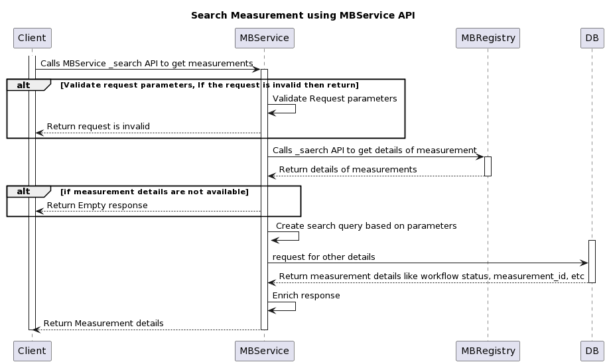Select the bottom DB participant box
The image size is (607, 364).
pyautogui.click(x=591, y=351)
